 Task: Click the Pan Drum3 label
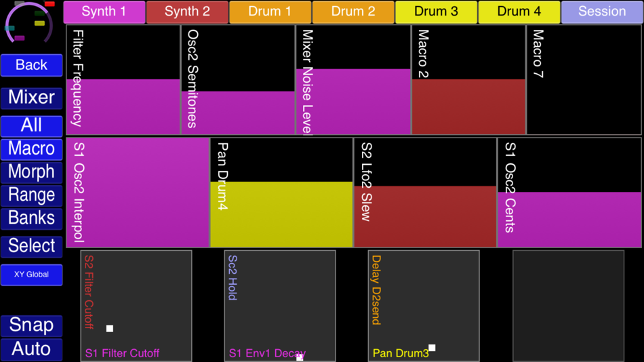(x=401, y=353)
